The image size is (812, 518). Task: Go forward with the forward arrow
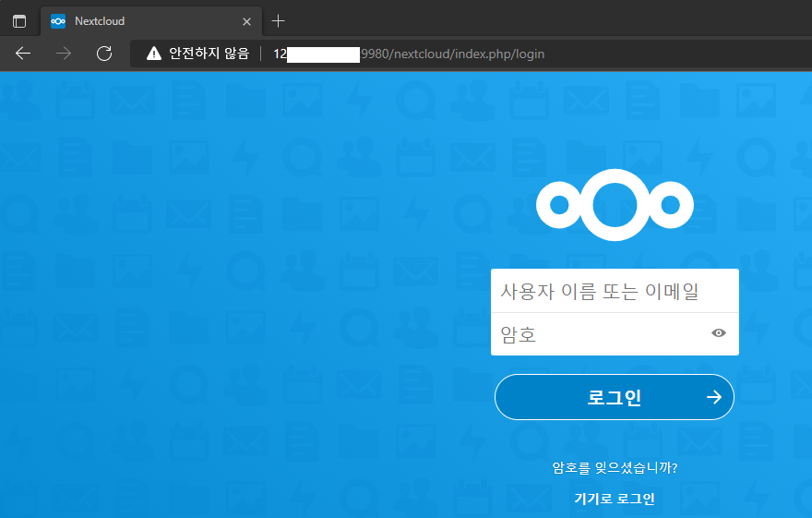64,54
